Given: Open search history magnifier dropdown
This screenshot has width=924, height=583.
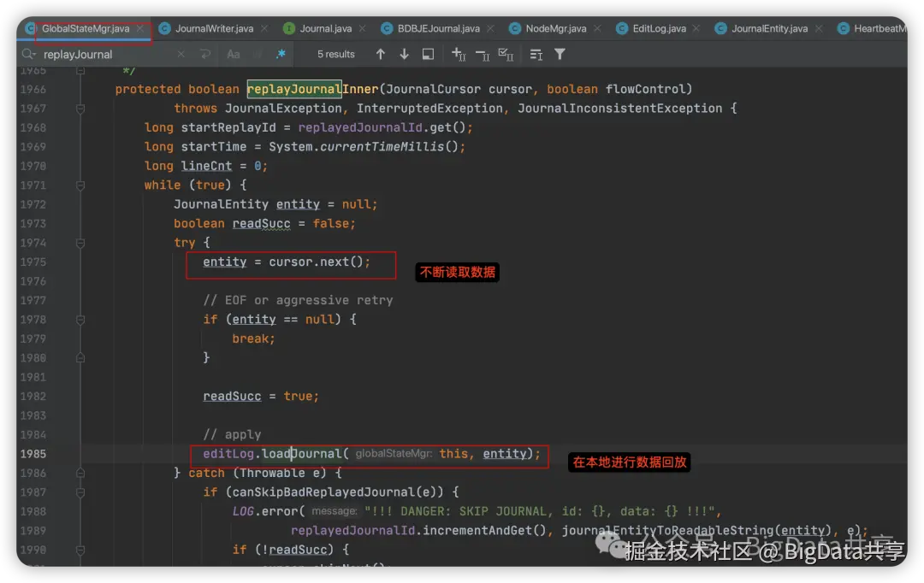Looking at the screenshot, I should 28,54.
